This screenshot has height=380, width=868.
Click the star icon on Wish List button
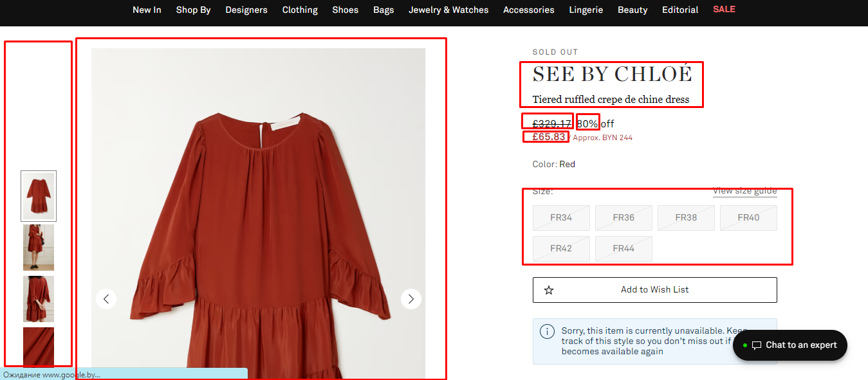click(549, 290)
